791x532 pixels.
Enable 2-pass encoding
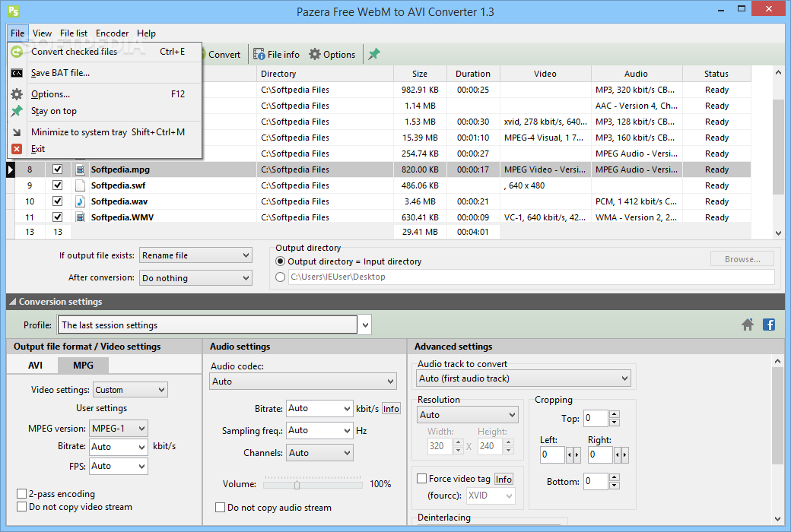tap(22, 494)
